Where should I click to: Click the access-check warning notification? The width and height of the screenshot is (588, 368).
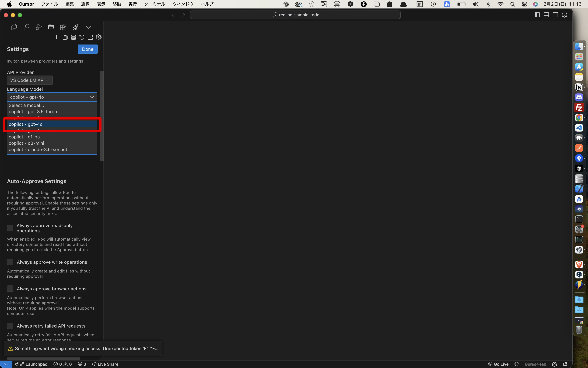coord(83,348)
